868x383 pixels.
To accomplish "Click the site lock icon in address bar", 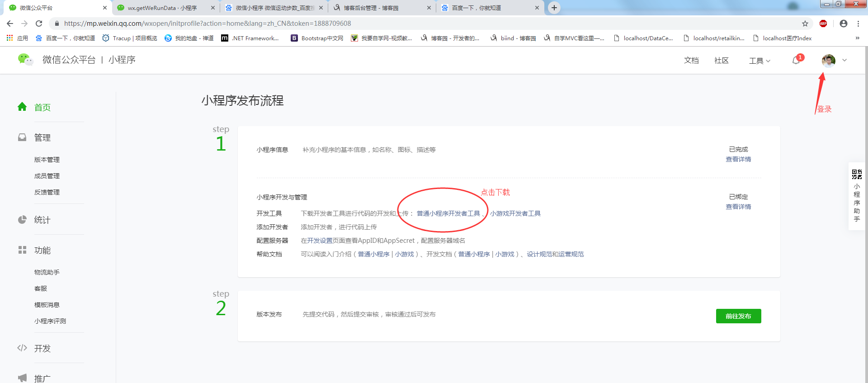I will [x=57, y=24].
